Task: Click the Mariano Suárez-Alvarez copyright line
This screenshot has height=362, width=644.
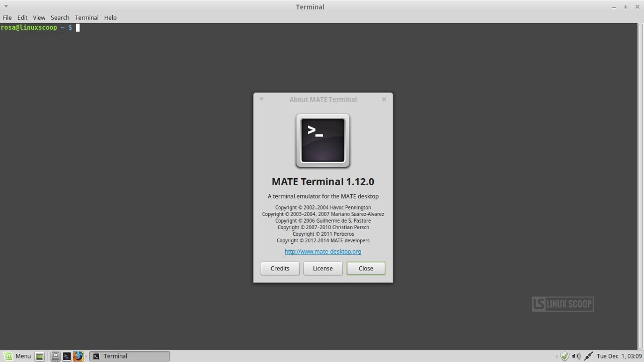Action: pos(323,214)
